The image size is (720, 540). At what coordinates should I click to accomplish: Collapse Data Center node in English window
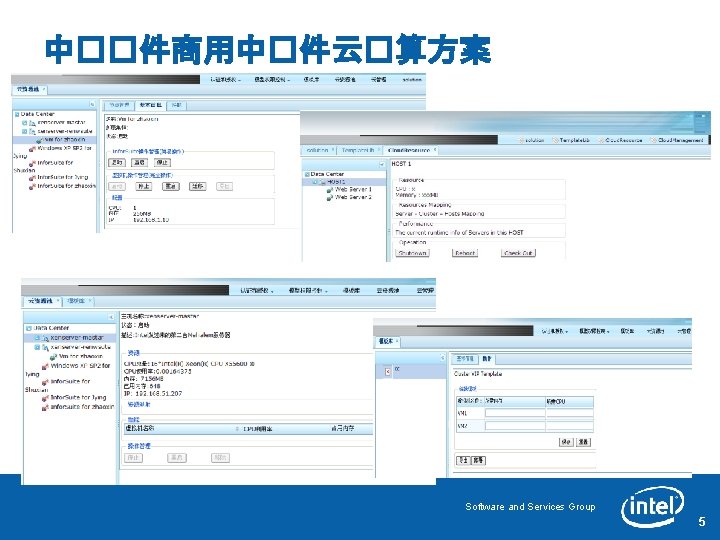[x=307, y=174]
